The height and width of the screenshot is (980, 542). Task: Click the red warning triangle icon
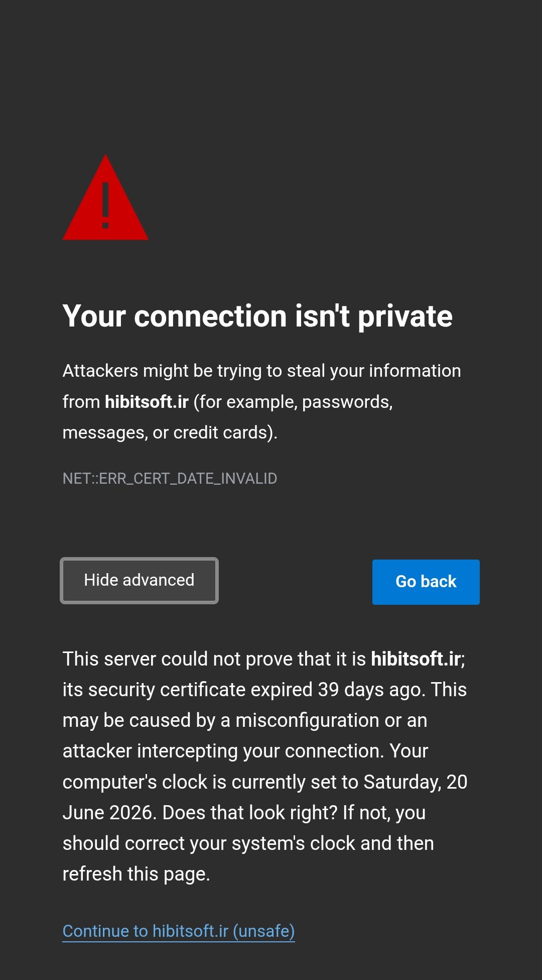pos(105,197)
